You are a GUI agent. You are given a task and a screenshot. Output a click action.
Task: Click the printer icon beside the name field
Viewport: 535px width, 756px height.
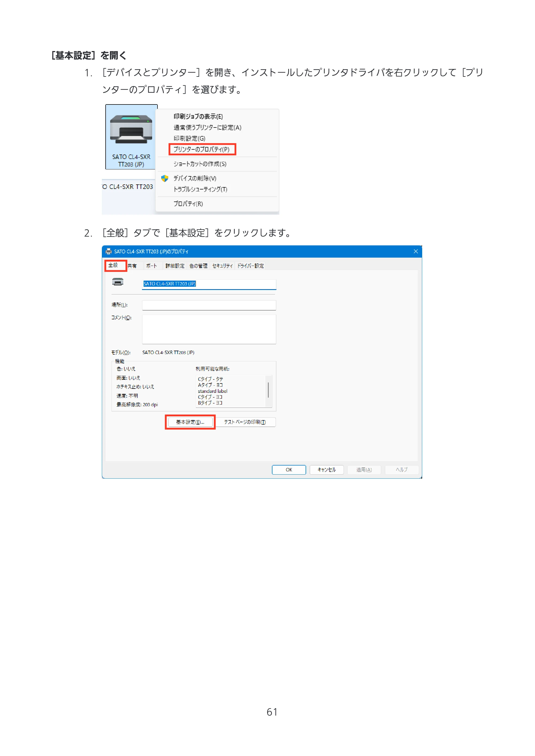coord(118,282)
